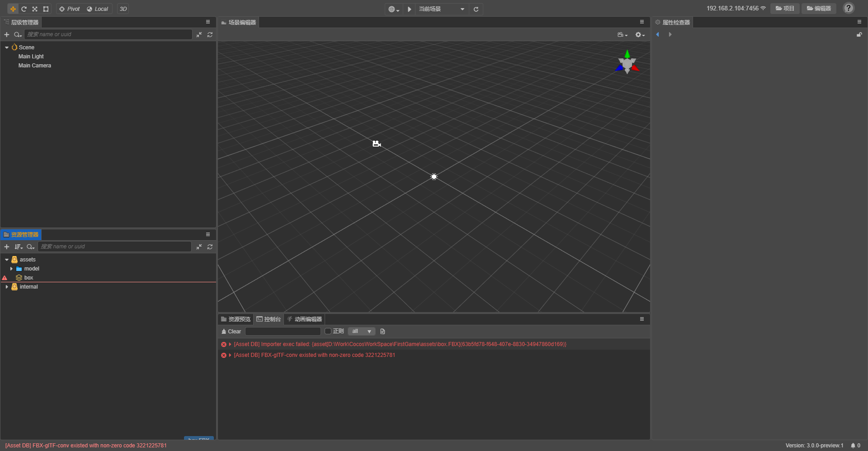Toggle Pivot gizmo position mode
868x451 pixels.
[x=70, y=9]
